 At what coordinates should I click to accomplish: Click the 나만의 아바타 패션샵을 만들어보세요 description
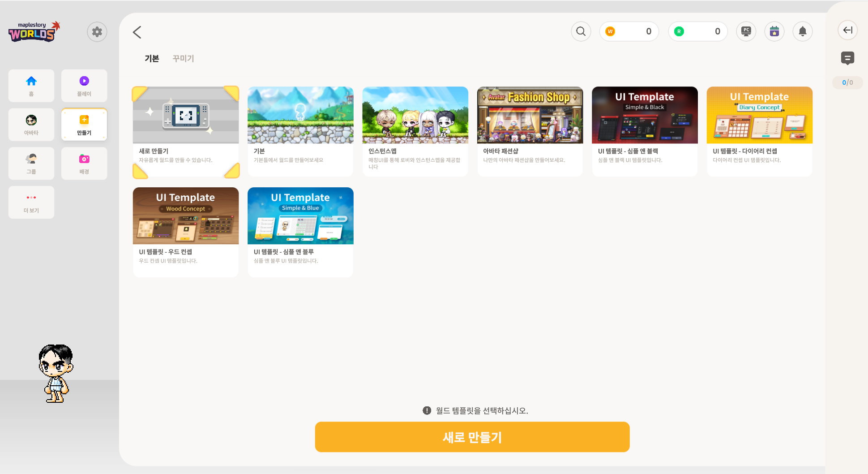tap(524, 160)
